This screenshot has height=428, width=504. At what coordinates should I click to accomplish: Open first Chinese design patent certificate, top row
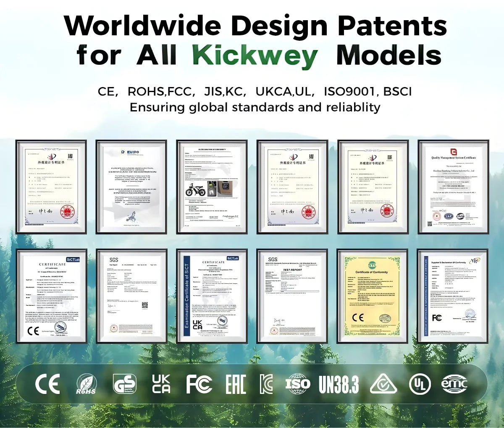pyautogui.click(x=51, y=187)
